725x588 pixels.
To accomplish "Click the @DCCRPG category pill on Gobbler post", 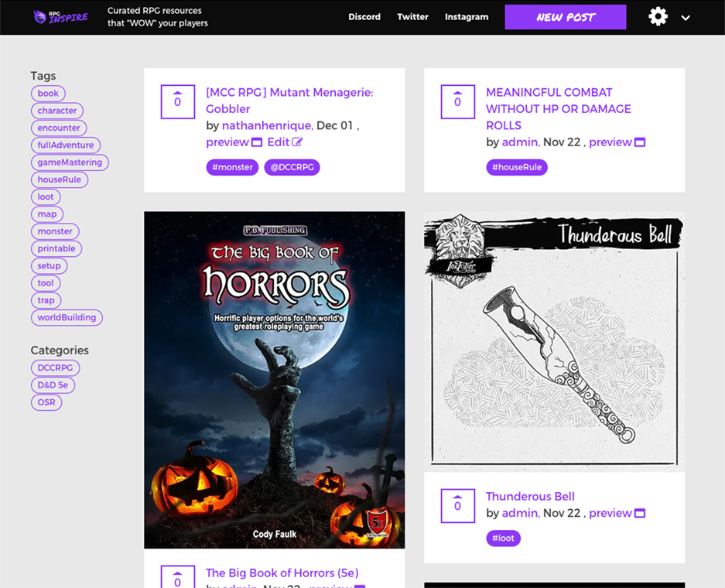I will pyautogui.click(x=292, y=167).
